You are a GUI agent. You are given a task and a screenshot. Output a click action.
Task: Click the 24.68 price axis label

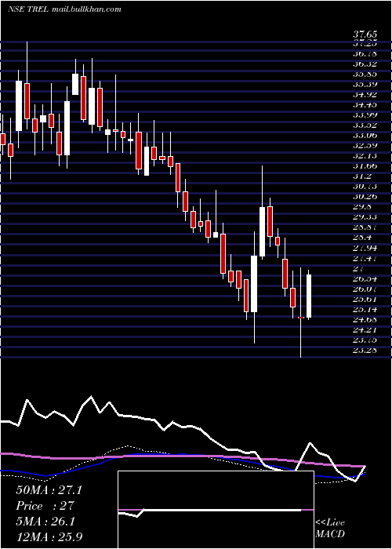point(365,319)
